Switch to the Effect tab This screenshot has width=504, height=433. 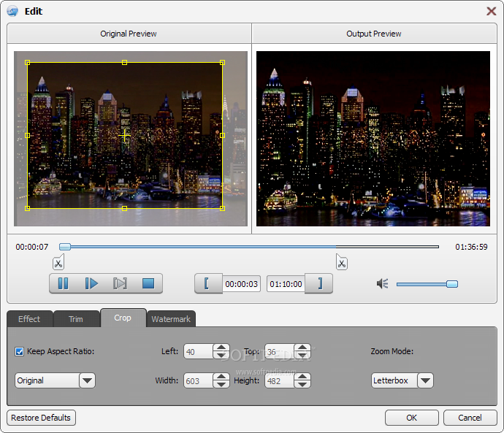[x=29, y=319]
